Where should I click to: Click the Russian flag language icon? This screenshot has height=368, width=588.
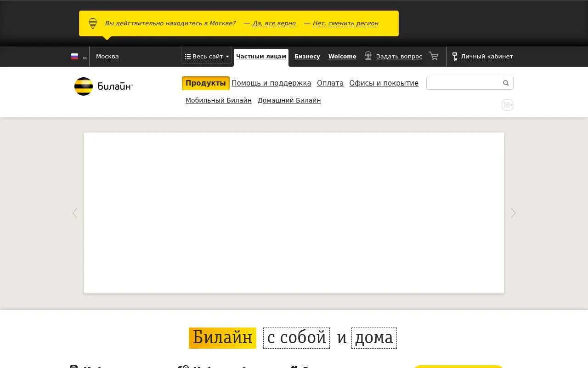tap(74, 57)
